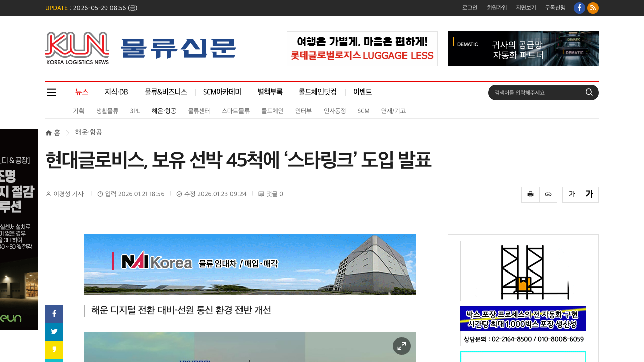This screenshot has height=362, width=644.
Task: Open the pallet rack illustration ad
Action: click(523, 271)
